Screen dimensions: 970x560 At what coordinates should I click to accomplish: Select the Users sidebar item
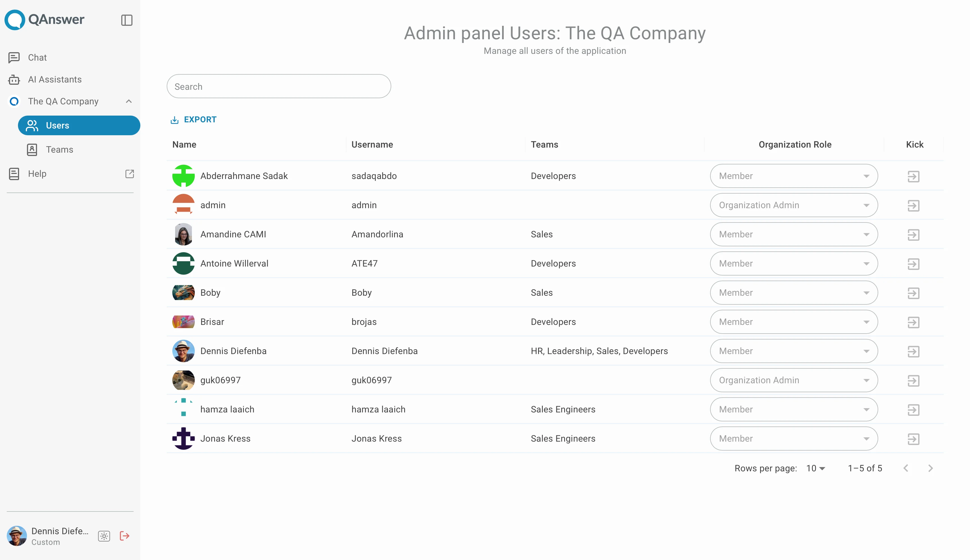79,125
